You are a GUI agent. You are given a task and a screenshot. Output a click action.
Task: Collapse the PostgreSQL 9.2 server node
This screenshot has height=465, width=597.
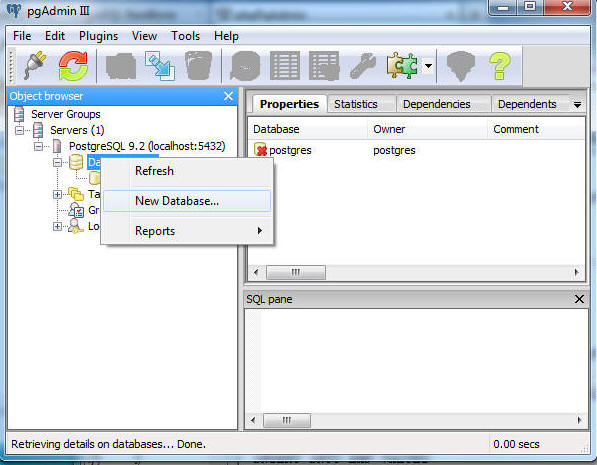(x=38, y=146)
